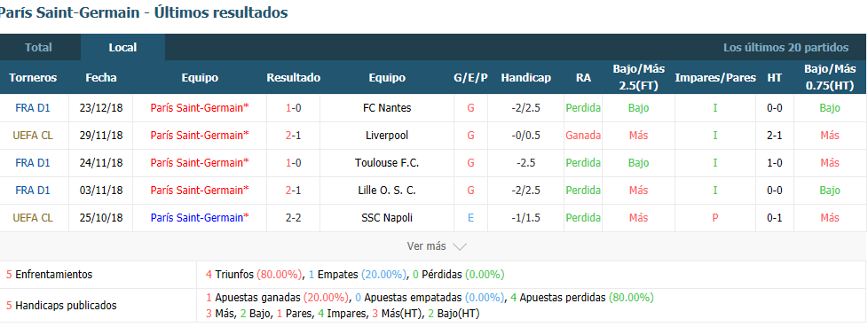Image resolution: width=868 pixels, height=327 pixels.
Task: Click the 2-1 result against Lille
Action: [x=294, y=191]
